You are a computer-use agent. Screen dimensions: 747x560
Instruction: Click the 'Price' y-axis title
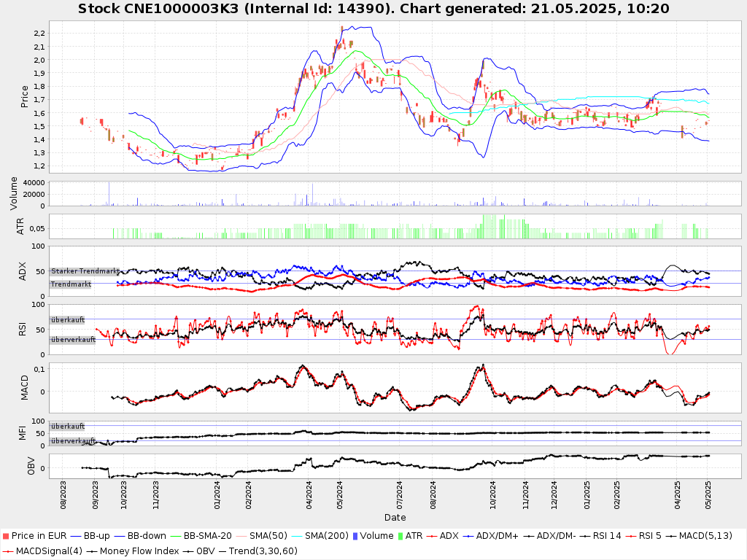point(25,97)
